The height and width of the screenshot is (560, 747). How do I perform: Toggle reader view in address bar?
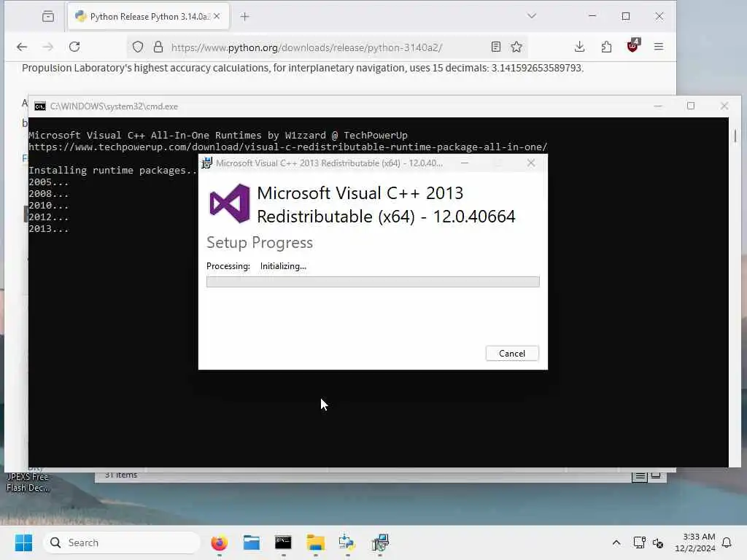point(496,47)
